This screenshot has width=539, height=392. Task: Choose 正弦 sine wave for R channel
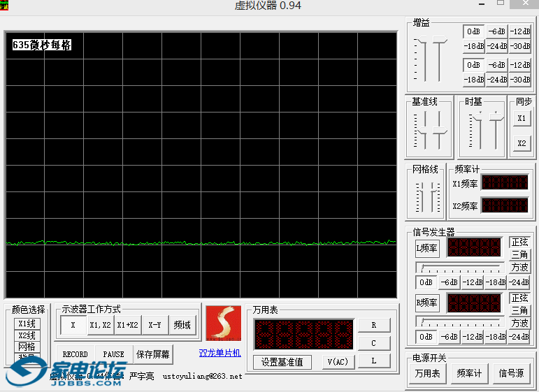(x=519, y=298)
